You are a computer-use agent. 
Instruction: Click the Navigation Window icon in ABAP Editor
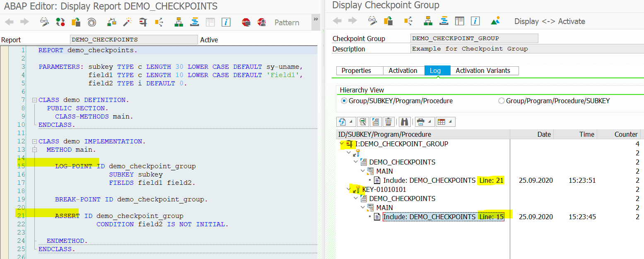tap(194, 22)
